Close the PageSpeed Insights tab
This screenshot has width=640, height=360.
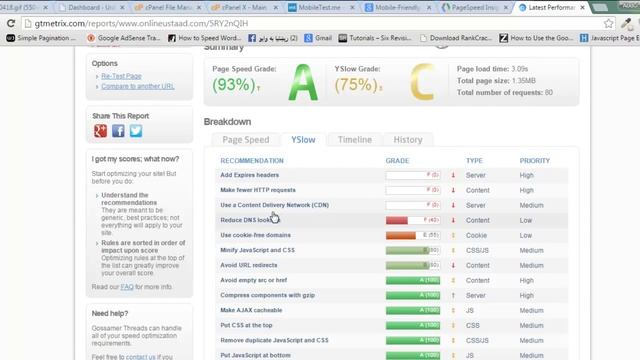(x=506, y=7)
